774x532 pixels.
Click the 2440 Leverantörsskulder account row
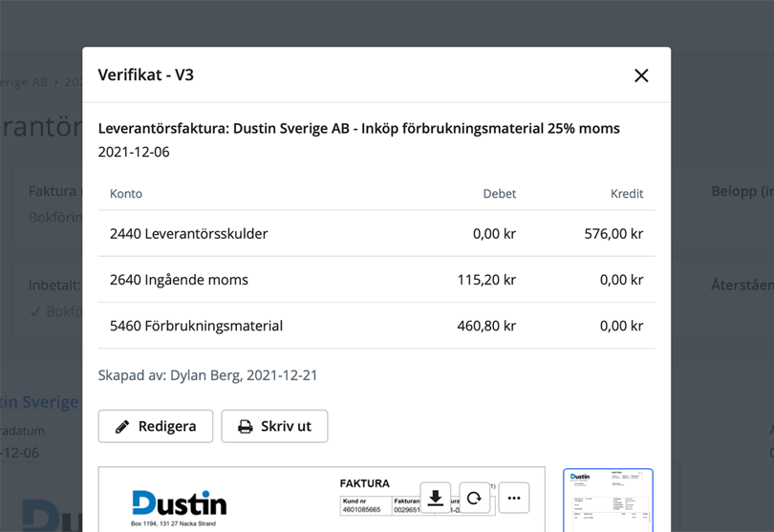tap(376, 233)
